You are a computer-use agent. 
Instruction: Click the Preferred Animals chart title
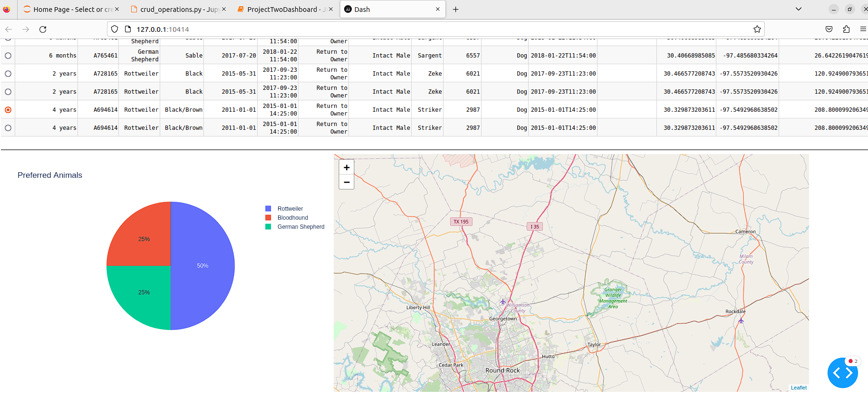(50, 175)
